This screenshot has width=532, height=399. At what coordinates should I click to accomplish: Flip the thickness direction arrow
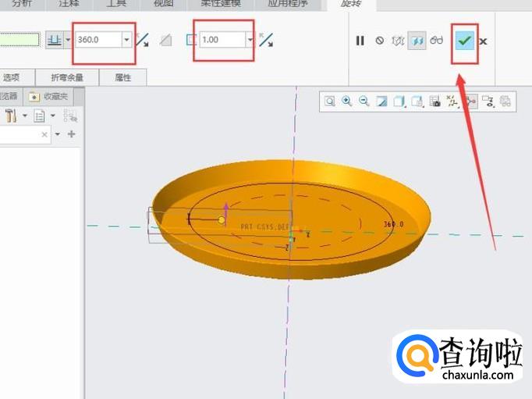265,40
